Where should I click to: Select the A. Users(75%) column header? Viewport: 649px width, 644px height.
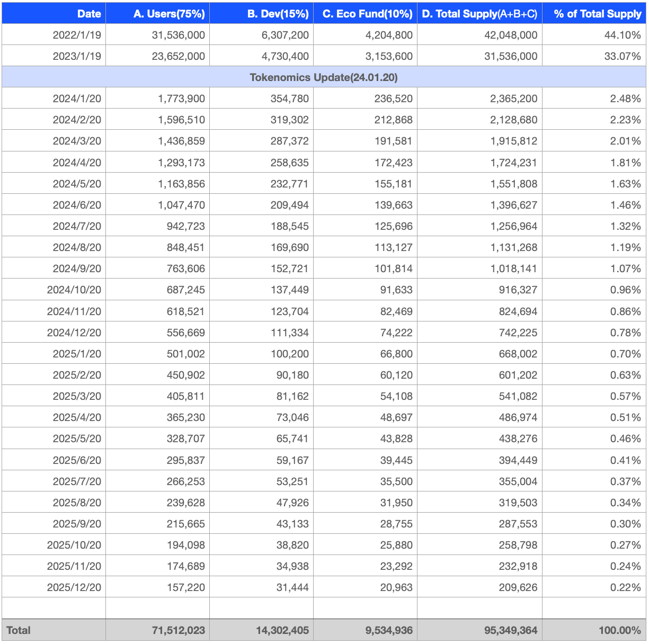[169, 14]
